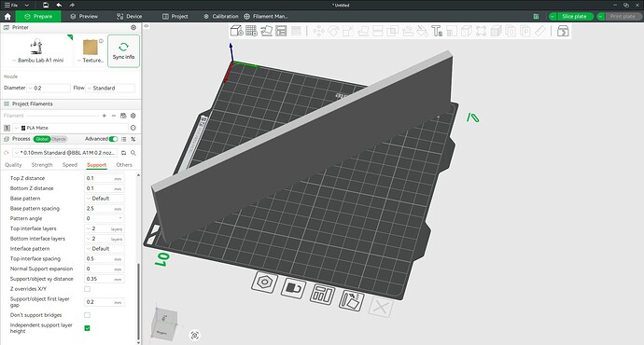Open Printer settings gear icon

(133, 27)
